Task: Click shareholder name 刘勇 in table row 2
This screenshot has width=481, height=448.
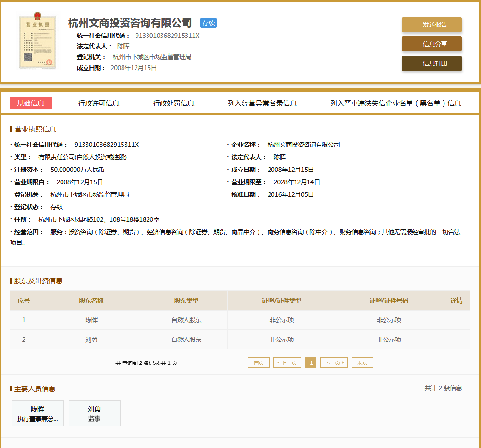Action: tap(91, 339)
